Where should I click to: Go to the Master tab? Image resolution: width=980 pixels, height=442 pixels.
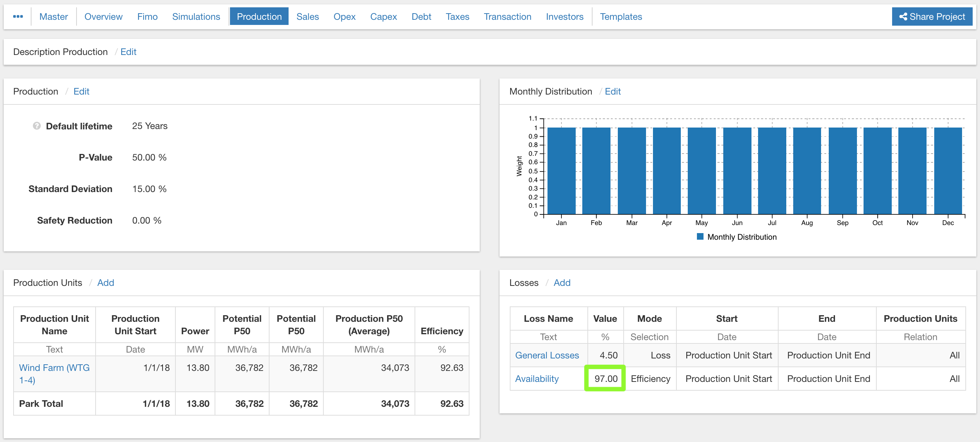[x=53, y=16]
